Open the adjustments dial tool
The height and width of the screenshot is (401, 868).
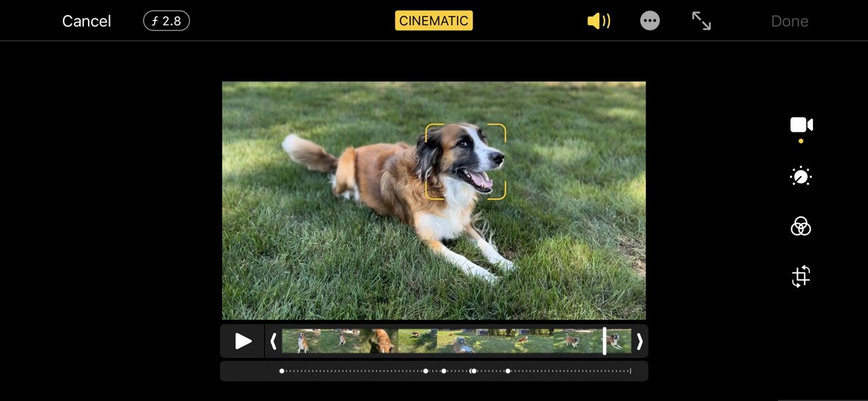click(x=801, y=177)
